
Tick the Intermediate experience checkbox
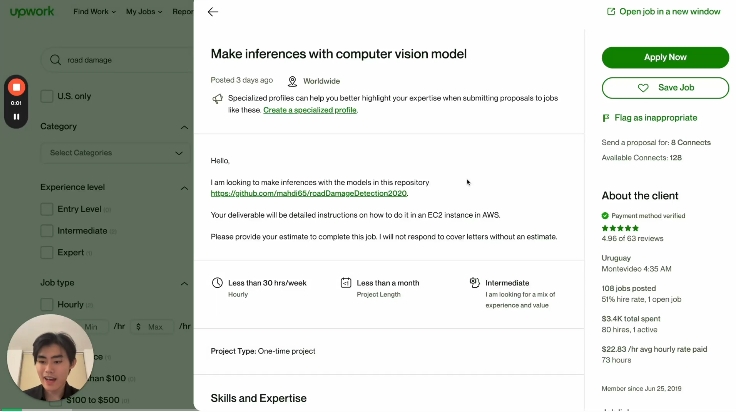46,231
